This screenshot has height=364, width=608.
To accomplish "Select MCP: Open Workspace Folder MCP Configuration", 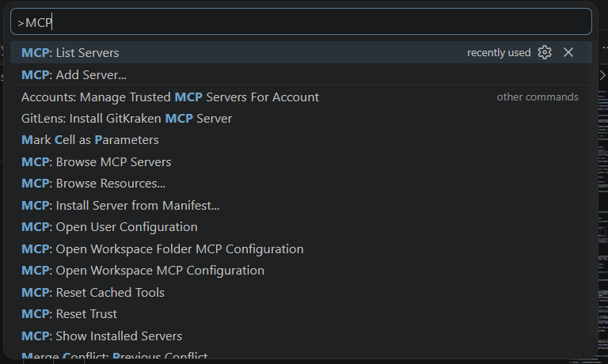I will pyautogui.click(x=301, y=248).
